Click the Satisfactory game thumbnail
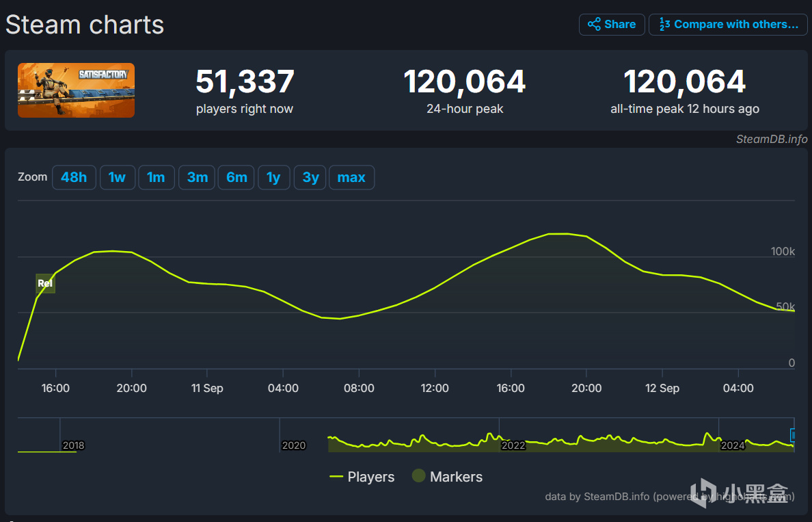 [76, 90]
